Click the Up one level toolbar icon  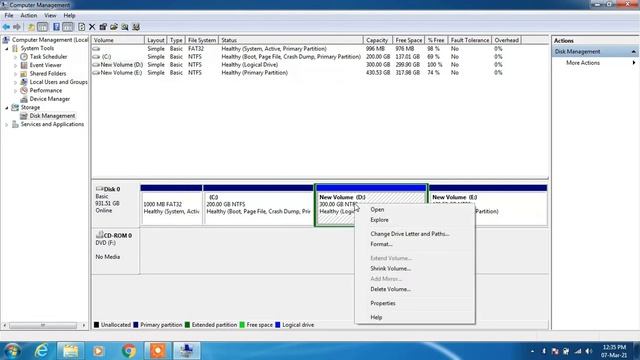point(31,27)
